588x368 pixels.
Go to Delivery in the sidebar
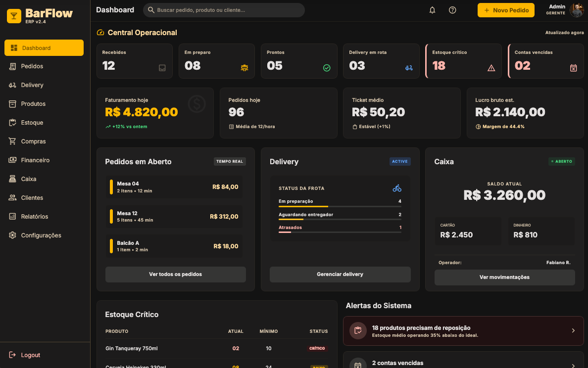[x=44, y=85]
